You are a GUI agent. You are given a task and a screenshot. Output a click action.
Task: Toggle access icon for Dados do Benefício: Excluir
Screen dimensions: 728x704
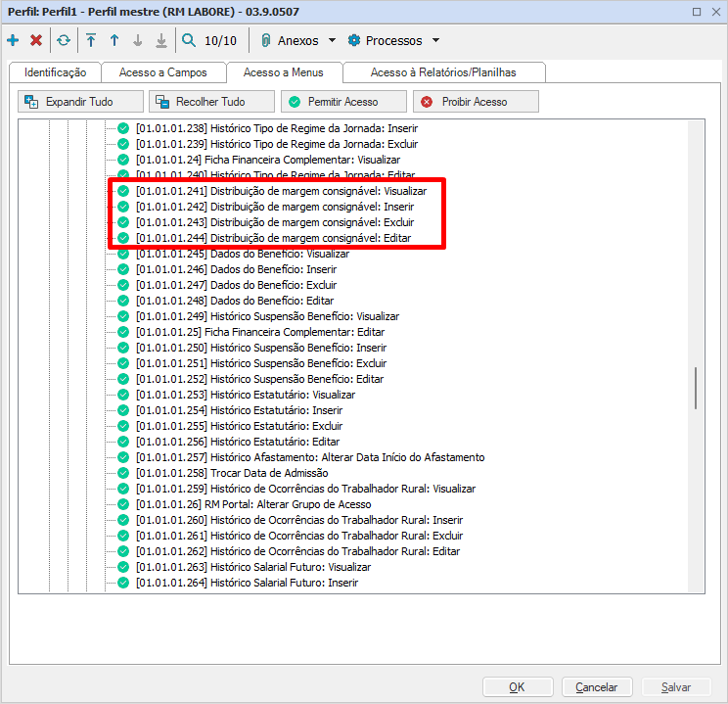[123, 285]
